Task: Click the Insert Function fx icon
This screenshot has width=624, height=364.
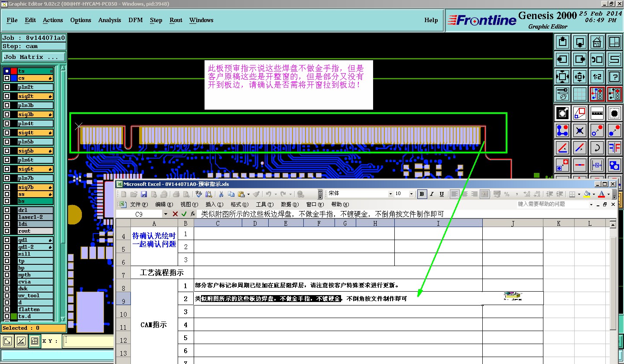Action: [193, 214]
